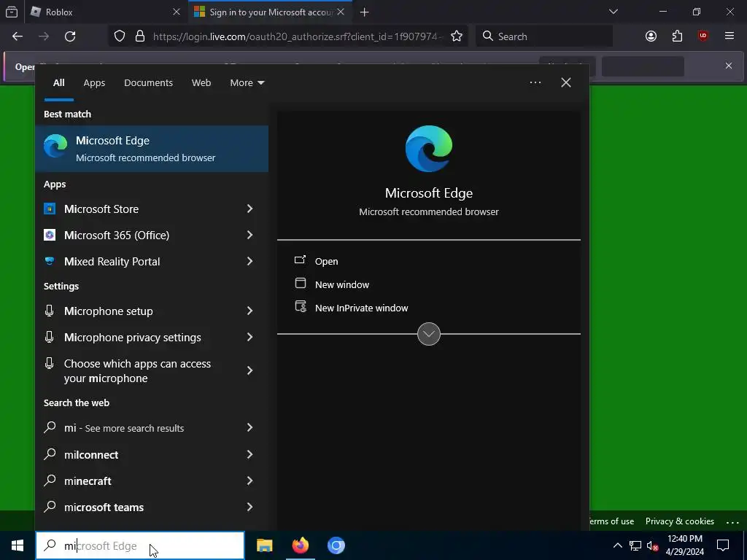Open Firefox account icon

[x=651, y=36]
